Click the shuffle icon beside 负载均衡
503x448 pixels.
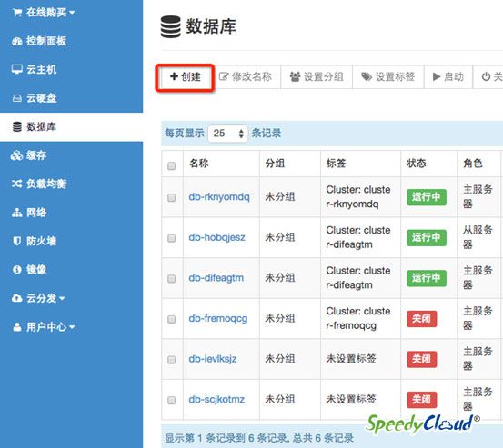(x=16, y=184)
